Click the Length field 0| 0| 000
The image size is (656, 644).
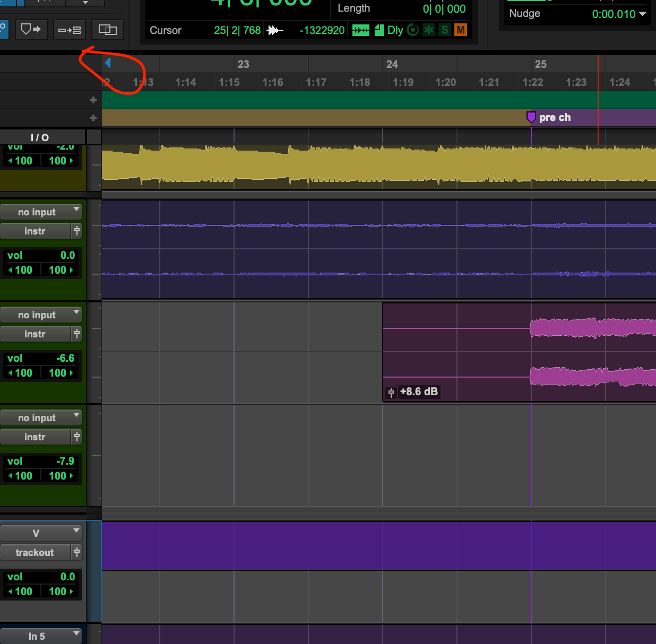click(444, 9)
